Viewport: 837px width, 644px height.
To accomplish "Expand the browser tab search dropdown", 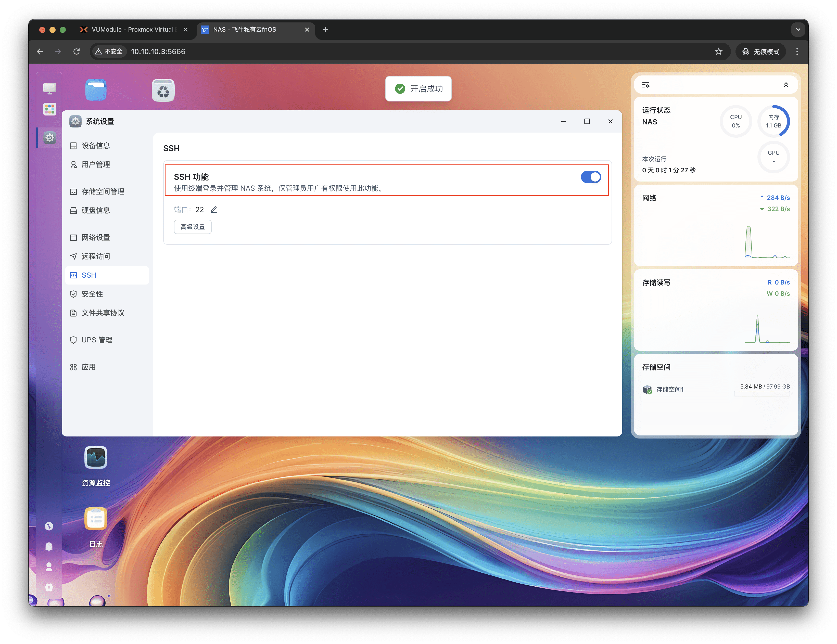I will click(x=798, y=30).
